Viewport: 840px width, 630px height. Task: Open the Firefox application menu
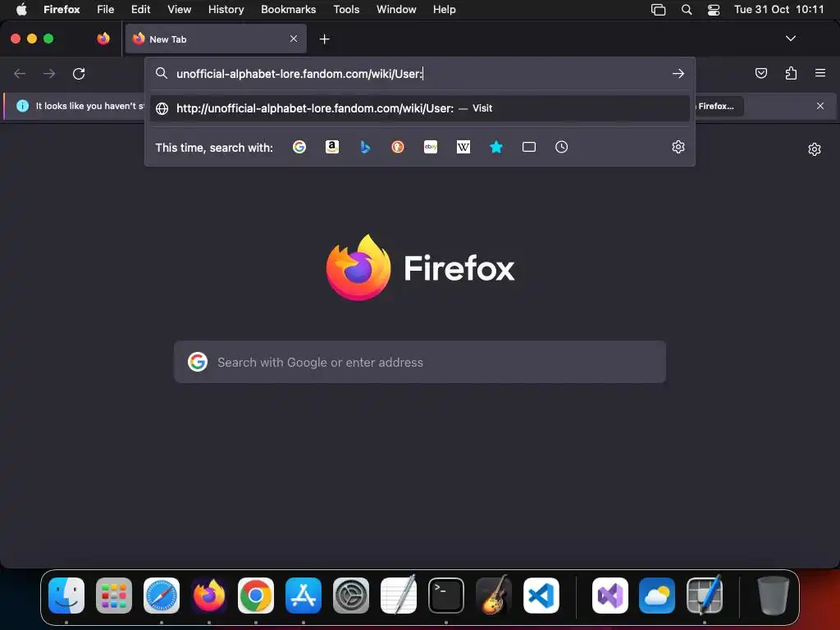coord(62,9)
